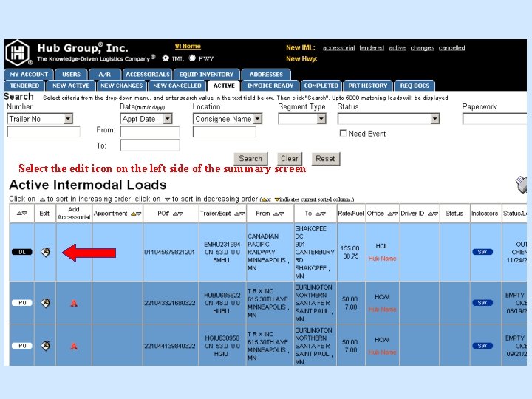
Task: Click SW indicator on HUBU685822 row
Action: 482,303
